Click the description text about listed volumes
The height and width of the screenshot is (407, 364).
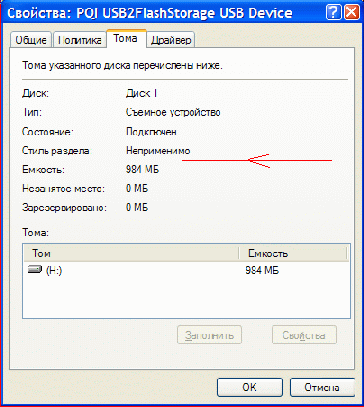coord(122,65)
